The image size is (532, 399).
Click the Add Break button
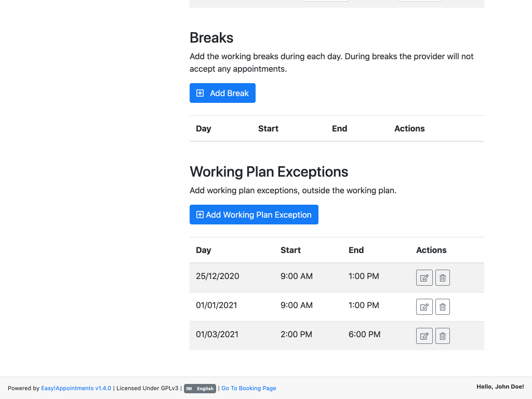[x=222, y=93]
